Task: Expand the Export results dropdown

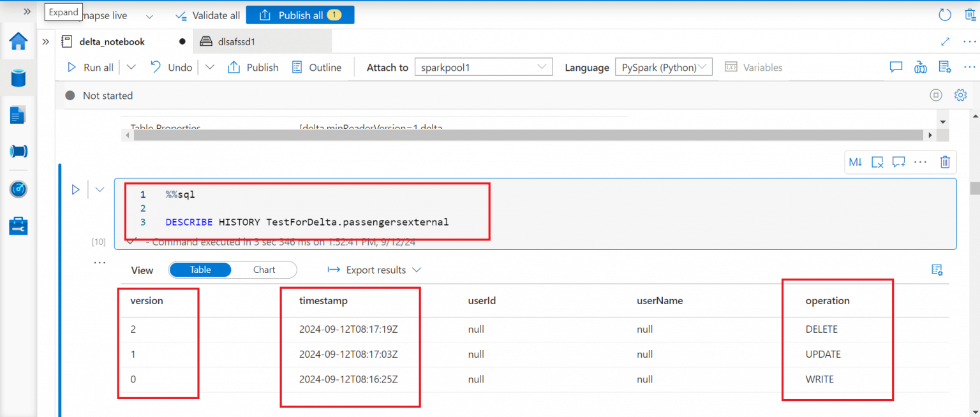Action: [417, 270]
